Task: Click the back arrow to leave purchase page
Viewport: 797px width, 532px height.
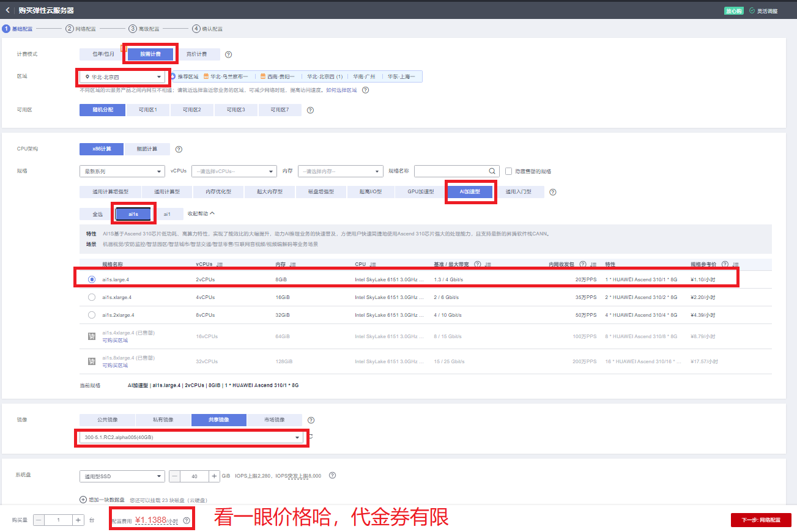Action: click(8, 10)
